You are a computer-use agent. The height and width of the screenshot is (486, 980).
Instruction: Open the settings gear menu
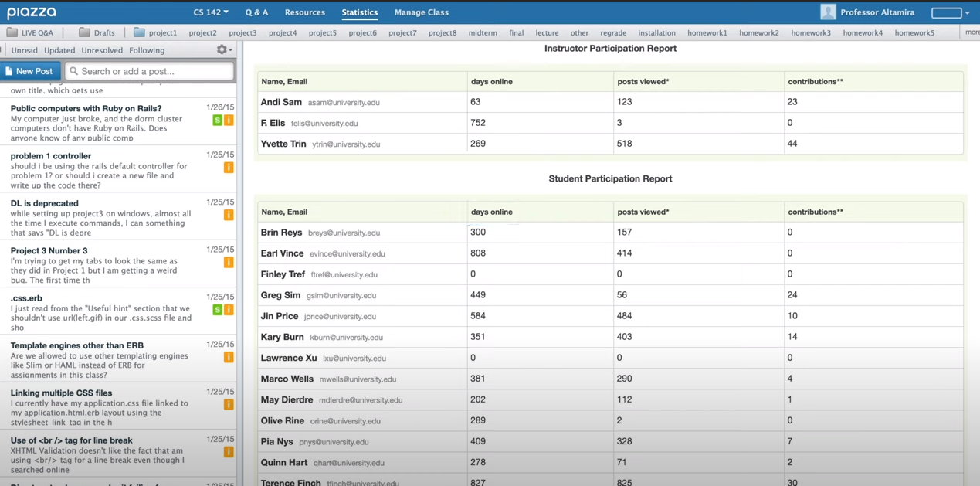pyautogui.click(x=222, y=49)
